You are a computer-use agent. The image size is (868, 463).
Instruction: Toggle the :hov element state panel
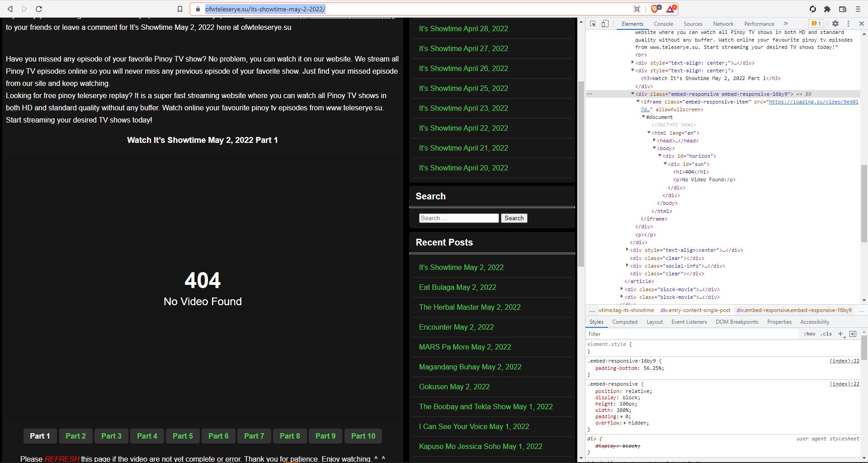[809, 334]
